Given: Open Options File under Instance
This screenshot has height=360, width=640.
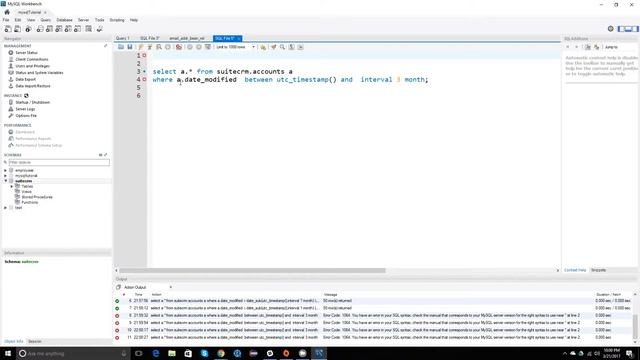Looking at the screenshot, I should point(26,116).
